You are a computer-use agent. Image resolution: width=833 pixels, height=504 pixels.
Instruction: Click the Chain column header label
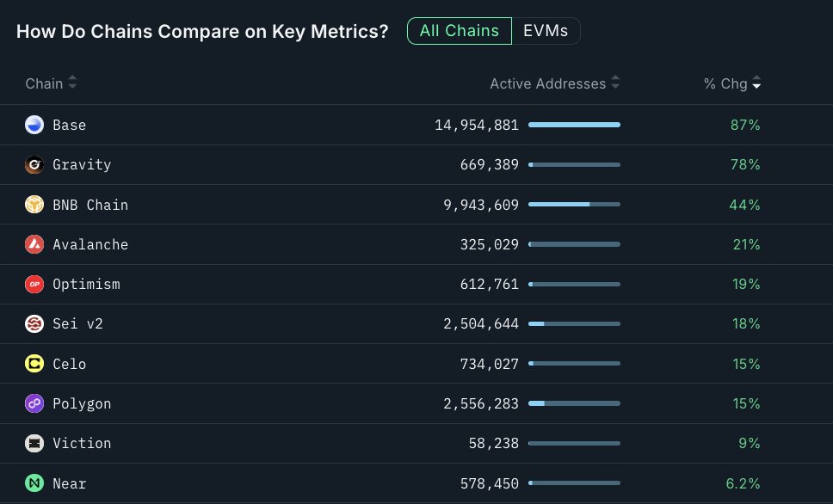44,83
